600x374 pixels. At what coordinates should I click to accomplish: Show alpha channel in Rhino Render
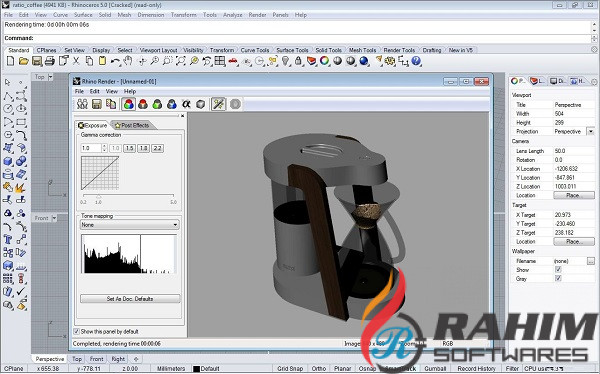186,104
